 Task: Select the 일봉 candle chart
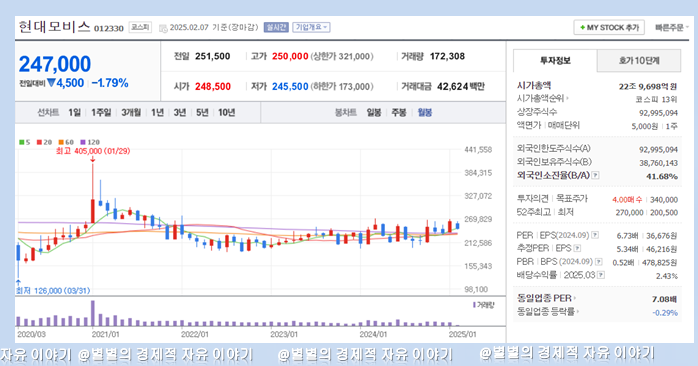point(374,113)
